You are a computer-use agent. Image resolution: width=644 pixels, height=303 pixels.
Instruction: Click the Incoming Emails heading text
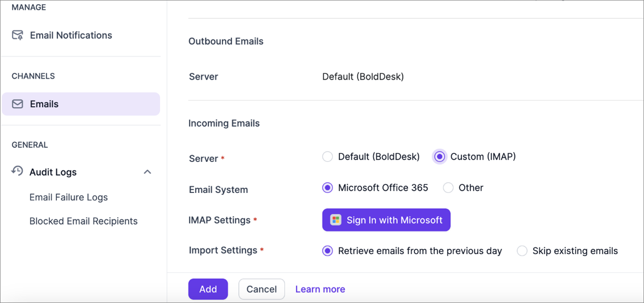pyautogui.click(x=224, y=123)
